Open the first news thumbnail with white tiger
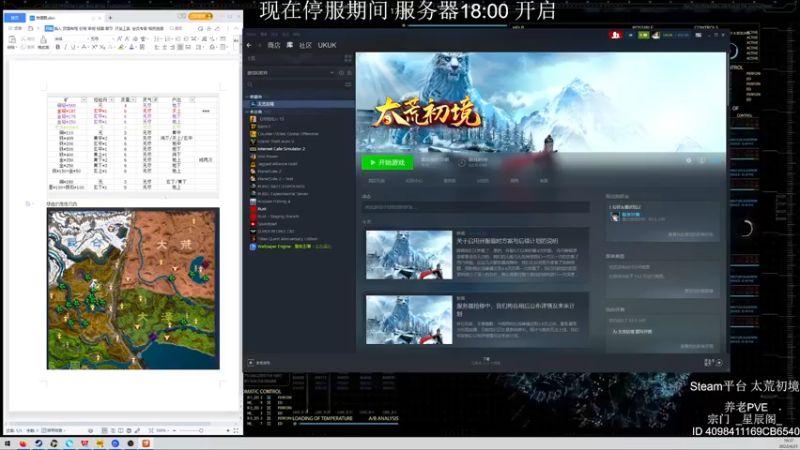The height and width of the screenshot is (450, 800). pos(409,255)
